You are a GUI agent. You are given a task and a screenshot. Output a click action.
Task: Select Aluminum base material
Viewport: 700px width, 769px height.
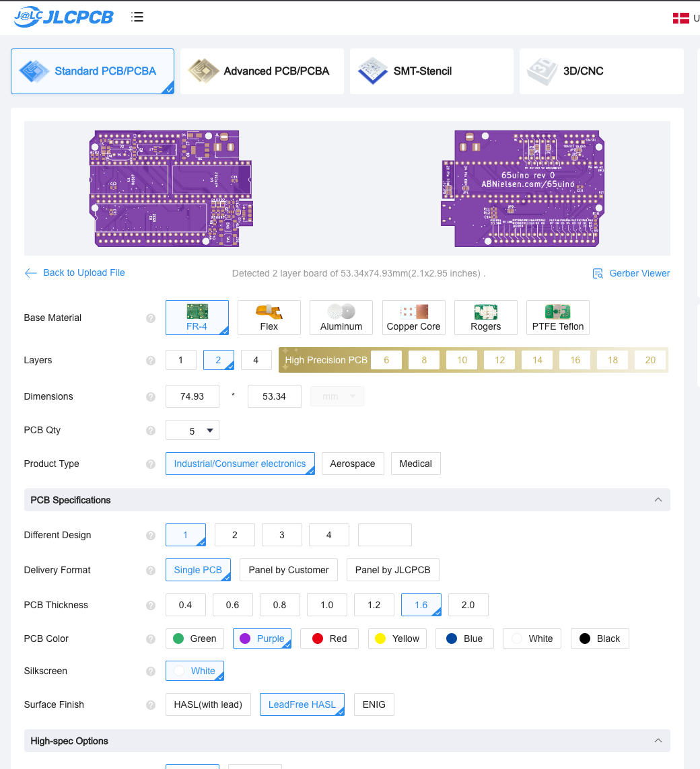click(x=341, y=318)
